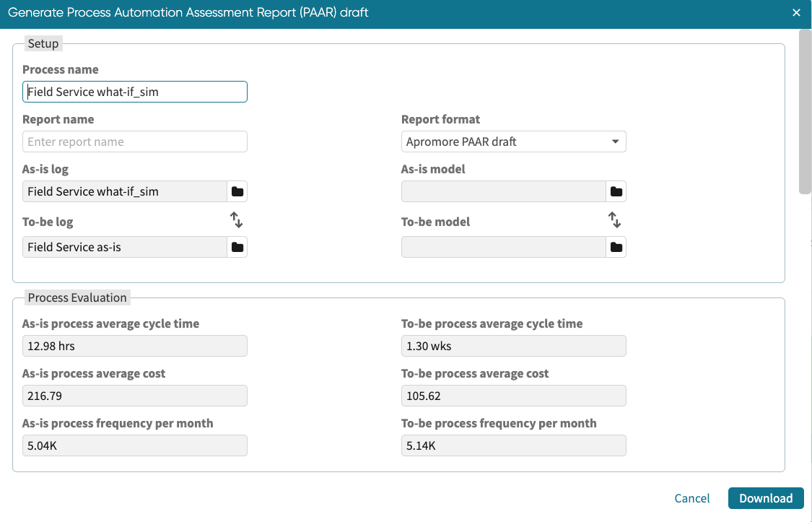The width and height of the screenshot is (812, 522).
Task: Browse folder for As-is model
Action: tap(616, 191)
